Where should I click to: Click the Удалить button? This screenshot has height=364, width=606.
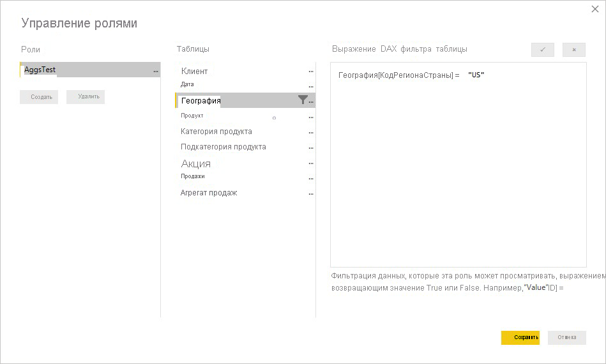pos(86,97)
